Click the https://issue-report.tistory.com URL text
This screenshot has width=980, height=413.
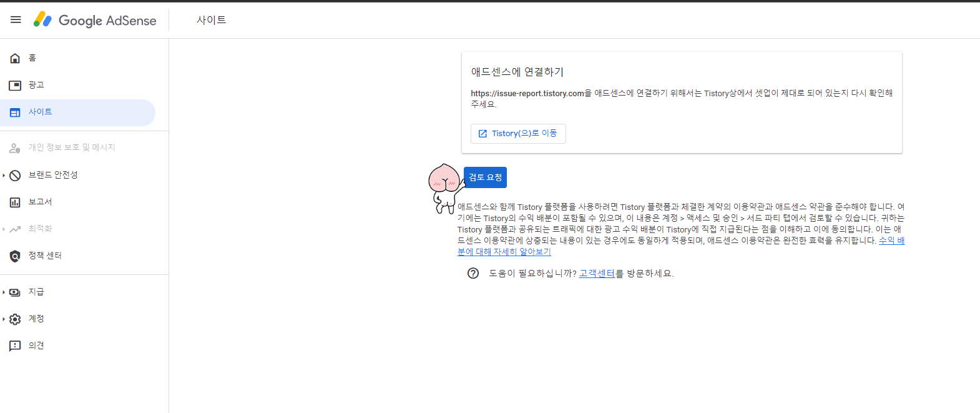click(x=527, y=93)
